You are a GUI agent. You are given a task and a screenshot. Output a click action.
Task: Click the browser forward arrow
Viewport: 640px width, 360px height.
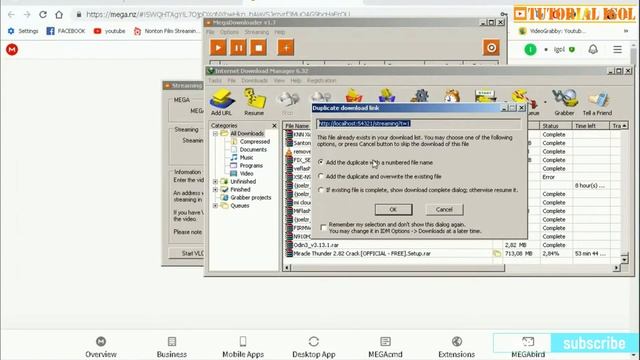[x=27, y=15]
